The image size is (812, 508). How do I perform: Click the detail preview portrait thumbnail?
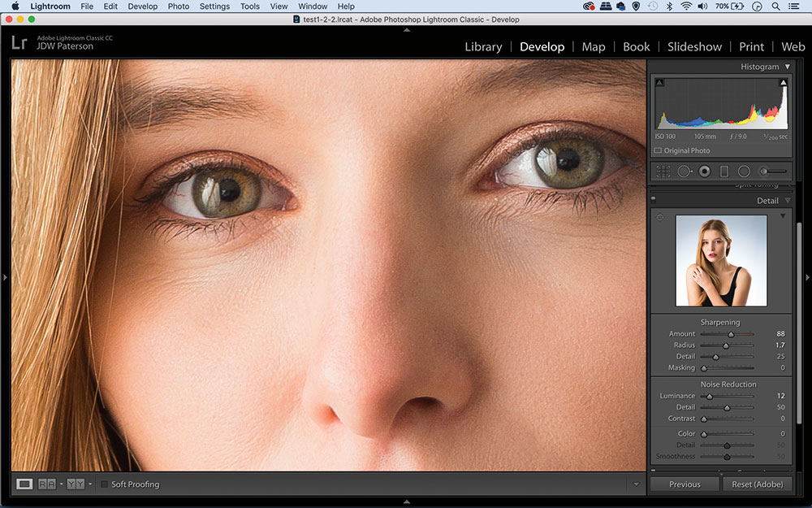(x=721, y=261)
